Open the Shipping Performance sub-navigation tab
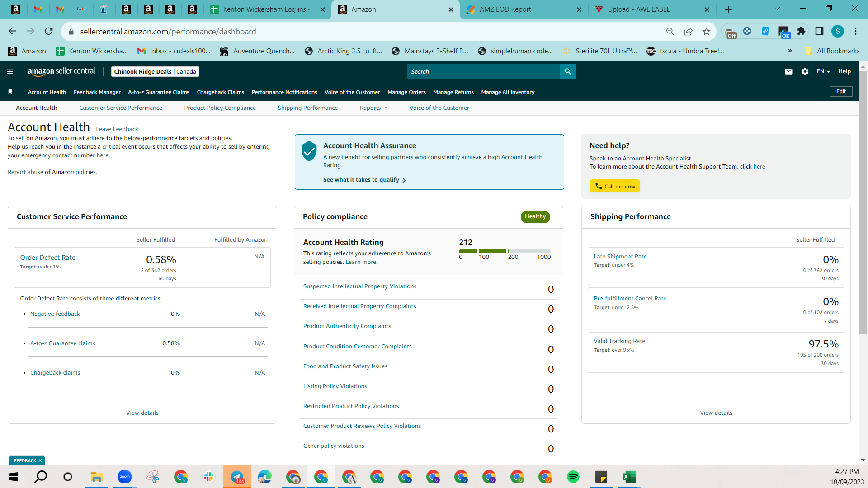This screenshot has width=868, height=488. click(308, 108)
